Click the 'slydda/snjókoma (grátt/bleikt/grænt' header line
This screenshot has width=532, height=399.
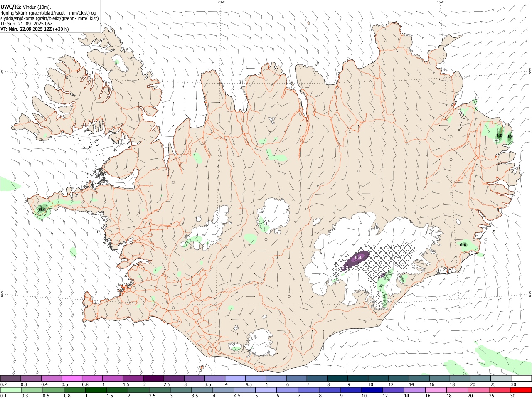[x=49, y=18]
